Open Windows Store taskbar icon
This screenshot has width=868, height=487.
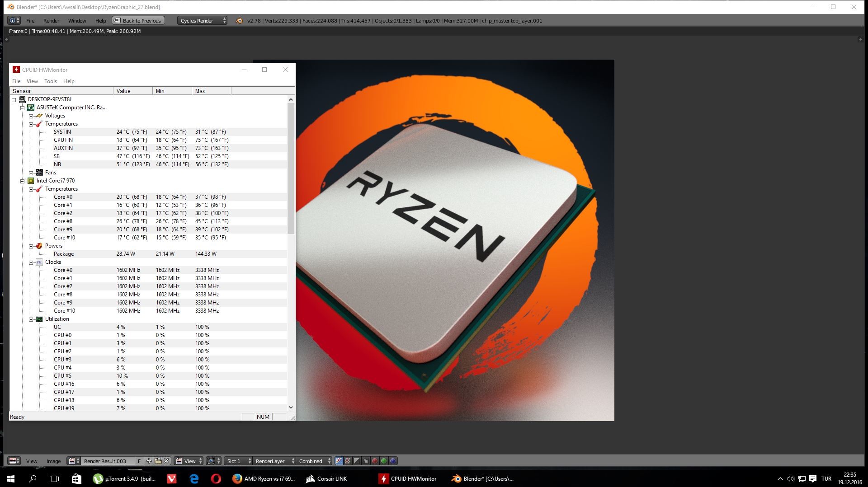[76, 478]
